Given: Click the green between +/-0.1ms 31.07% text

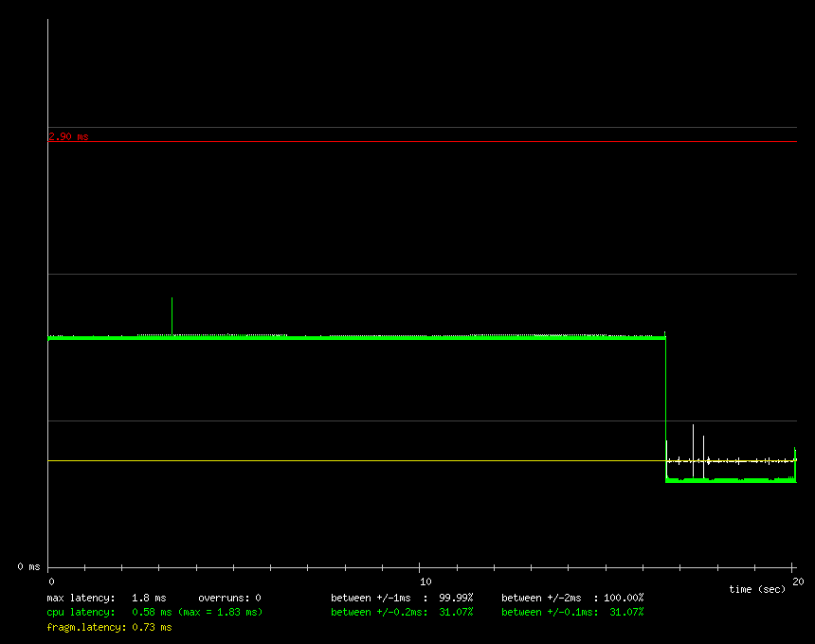Looking at the screenshot, I should pos(572,612).
